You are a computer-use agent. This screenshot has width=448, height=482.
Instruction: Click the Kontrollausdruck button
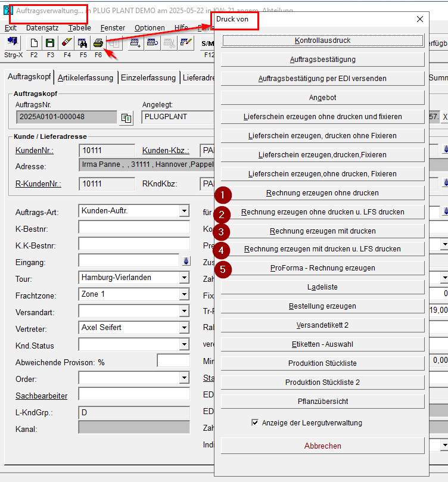pos(322,41)
